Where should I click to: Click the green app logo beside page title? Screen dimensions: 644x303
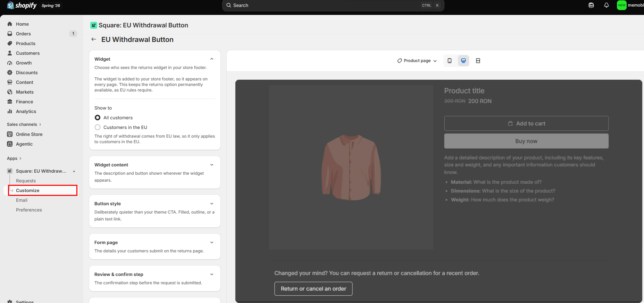(x=93, y=25)
